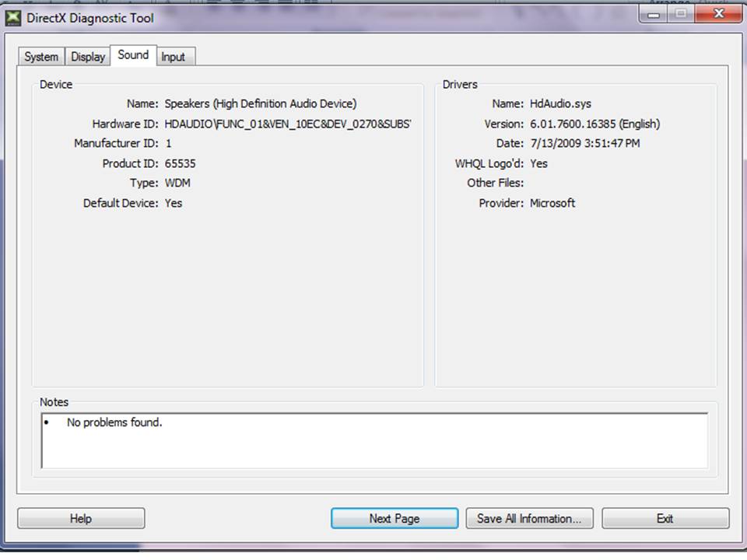Click inside the Notes text box

(x=374, y=440)
